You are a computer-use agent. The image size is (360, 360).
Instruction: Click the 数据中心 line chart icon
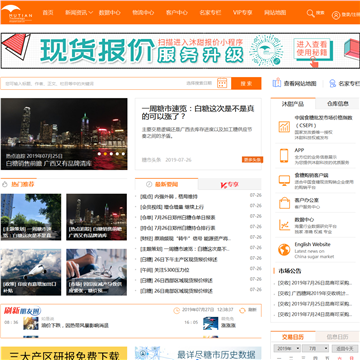click(284, 225)
